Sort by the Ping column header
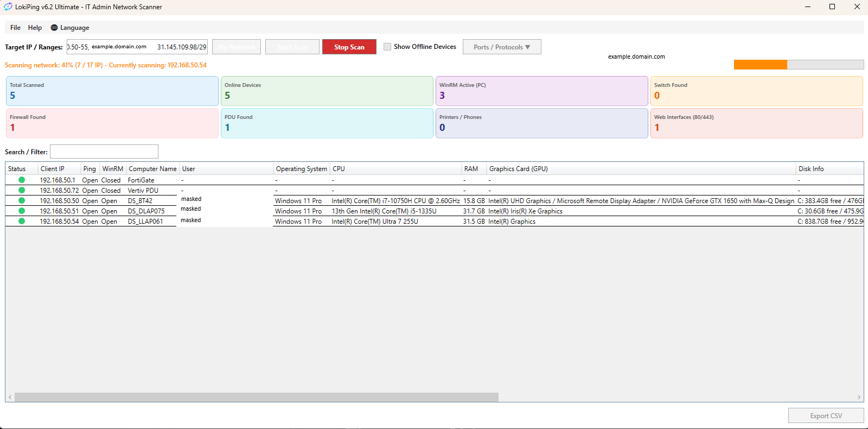The height and width of the screenshot is (429, 868). [90, 169]
